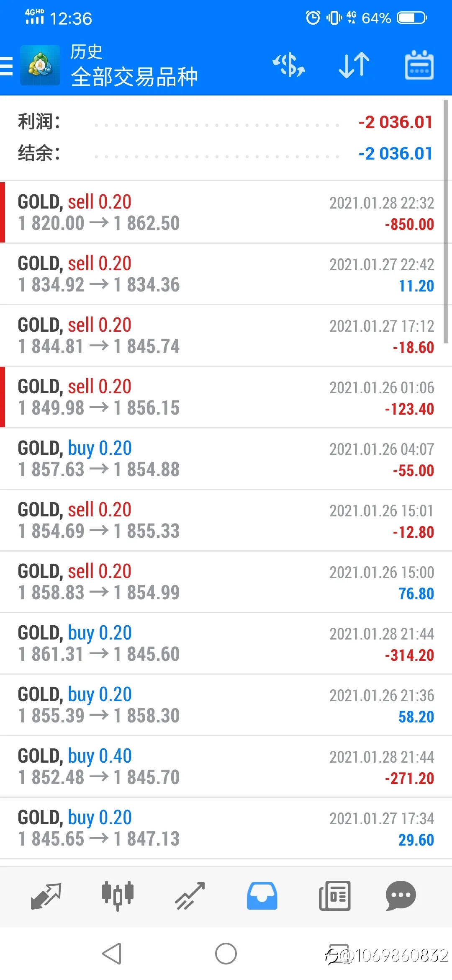The height and width of the screenshot is (980, 452).
Task: Switch to the candlestick Chart tab
Action: 118,896
